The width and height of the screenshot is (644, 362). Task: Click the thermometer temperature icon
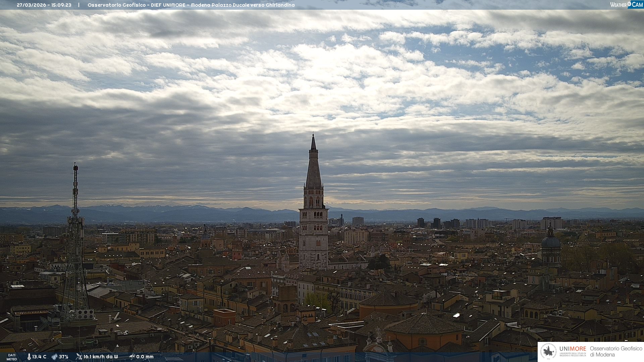(29, 357)
